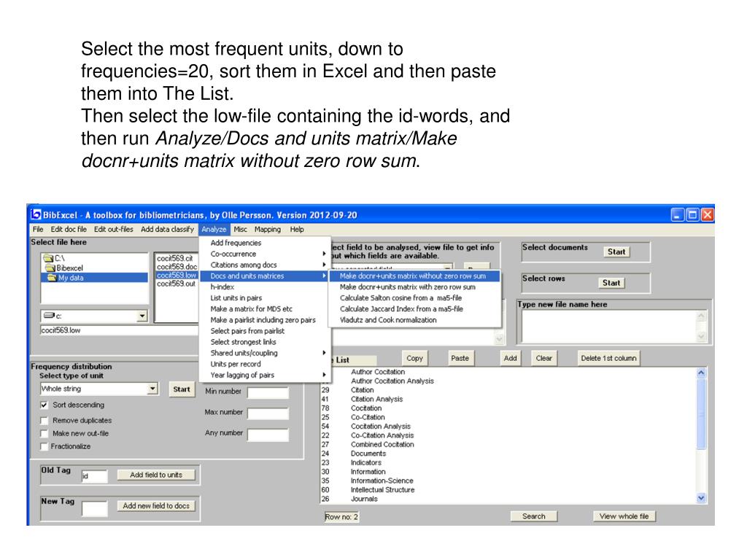Choose Make a matrix for MDS etc

point(264,308)
